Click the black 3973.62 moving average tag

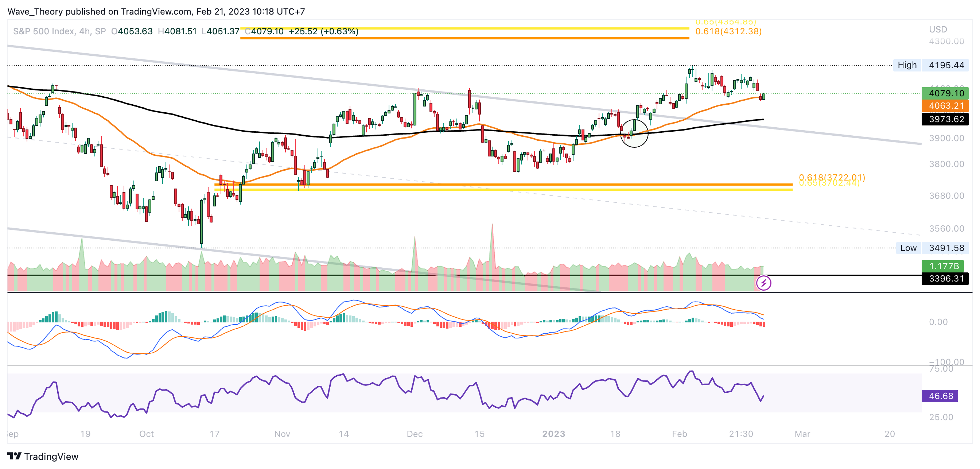coord(945,119)
